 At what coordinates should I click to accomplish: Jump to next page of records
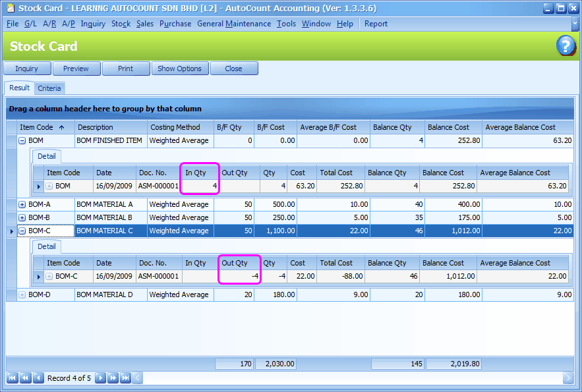[113, 378]
